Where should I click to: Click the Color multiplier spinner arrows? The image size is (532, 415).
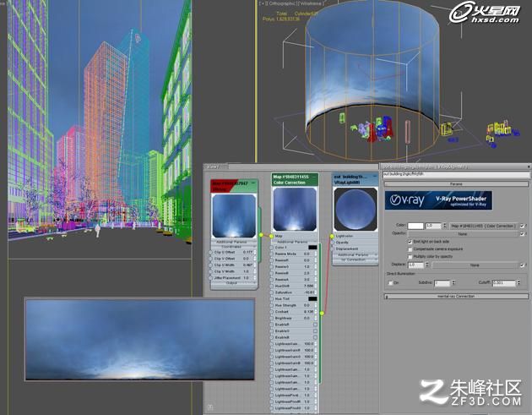click(444, 226)
